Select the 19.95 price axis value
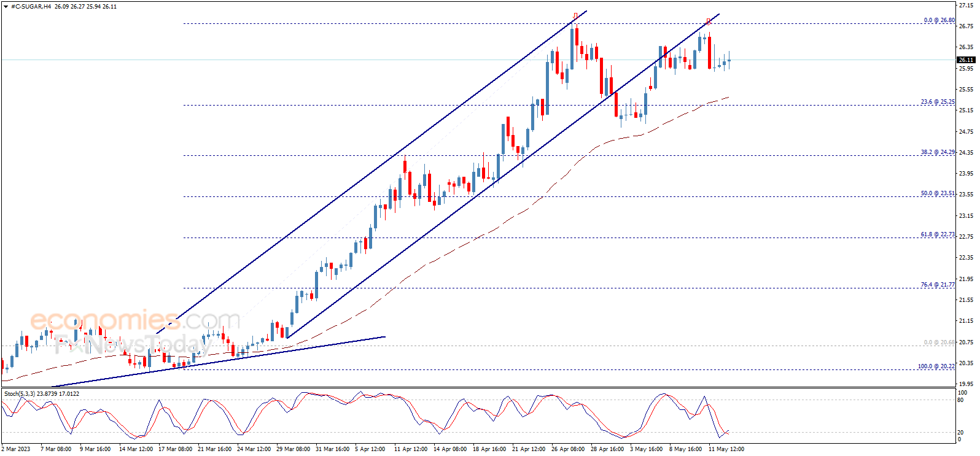This screenshot has width=980, height=456. point(966,384)
